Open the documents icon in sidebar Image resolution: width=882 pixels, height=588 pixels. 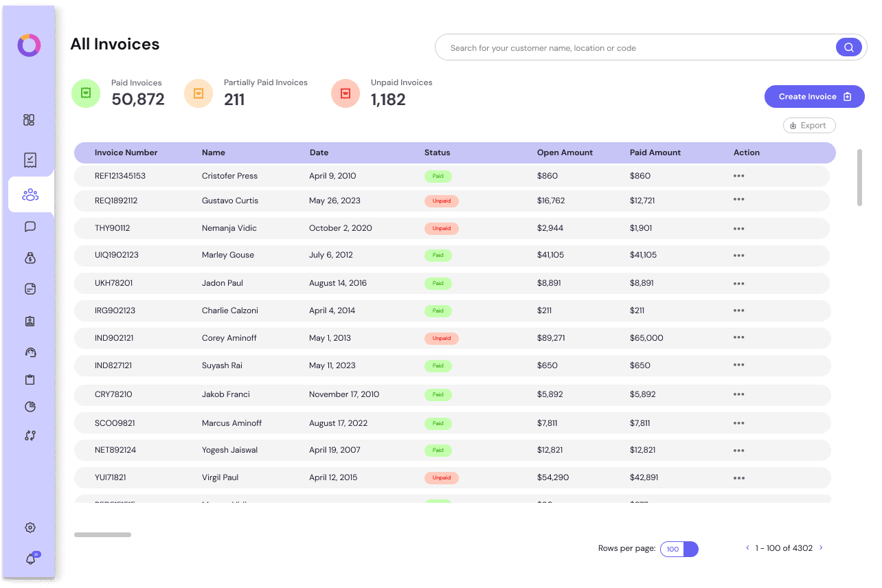pos(30,289)
